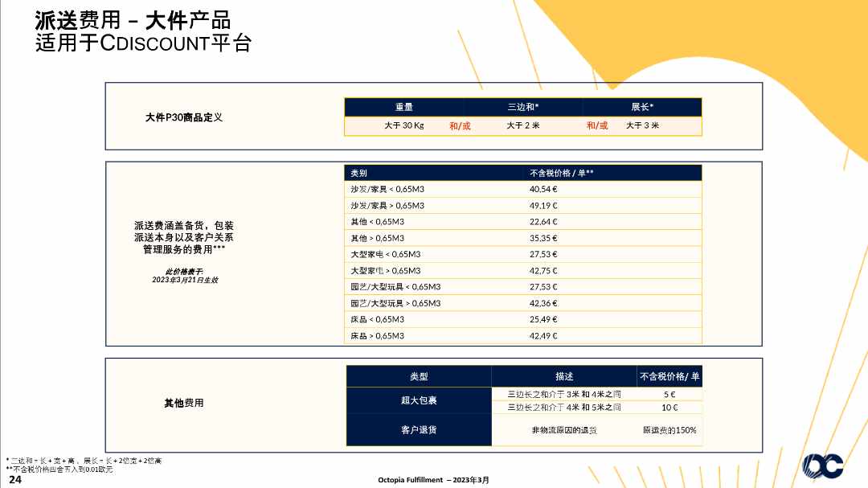Select the price 35,35 €

click(x=543, y=238)
